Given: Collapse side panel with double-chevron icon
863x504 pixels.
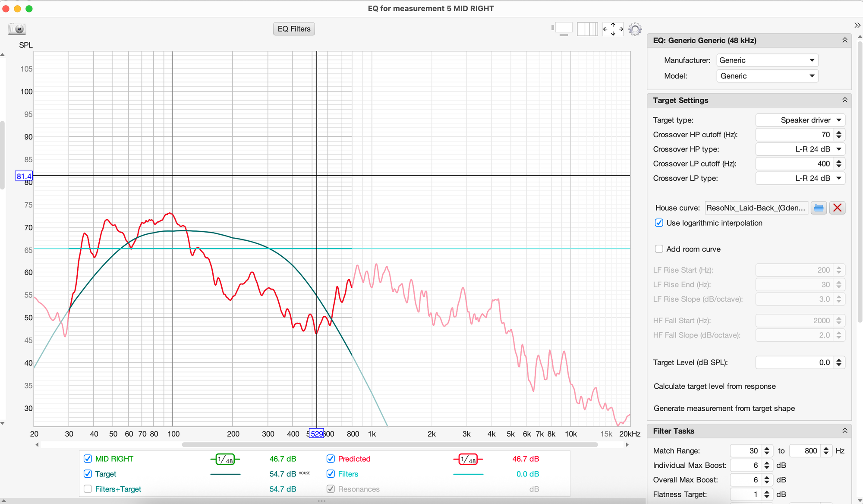Looking at the screenshot, I should tap(857, 25).
